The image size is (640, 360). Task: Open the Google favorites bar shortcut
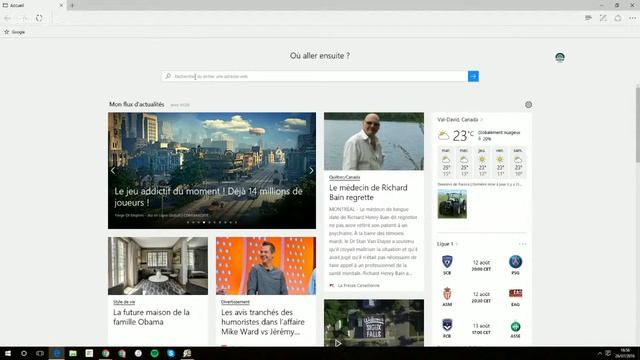[15, 32]
